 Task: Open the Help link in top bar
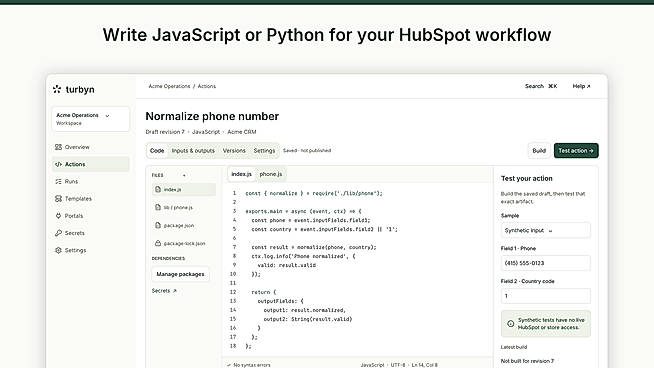(581, 86)
